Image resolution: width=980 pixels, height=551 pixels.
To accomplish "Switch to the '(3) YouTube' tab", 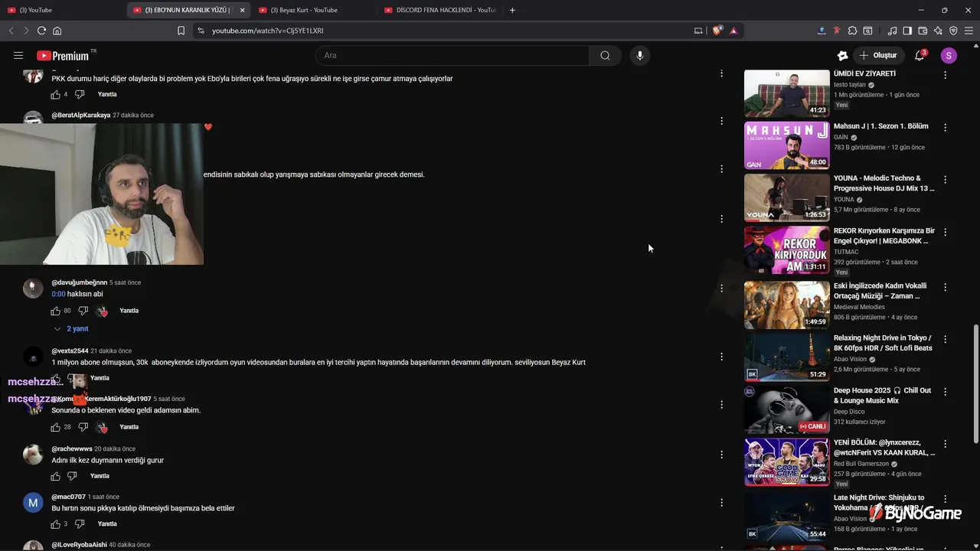I will [x=63, y=10].
